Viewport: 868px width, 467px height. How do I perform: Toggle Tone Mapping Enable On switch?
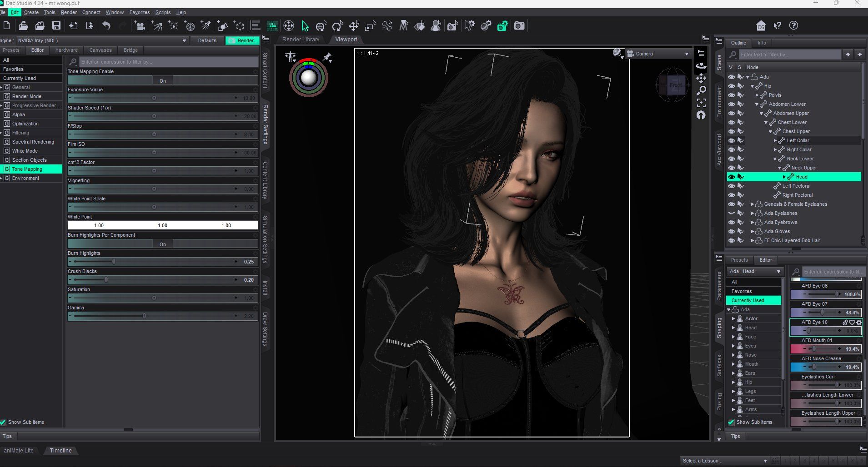pos(163,80)
